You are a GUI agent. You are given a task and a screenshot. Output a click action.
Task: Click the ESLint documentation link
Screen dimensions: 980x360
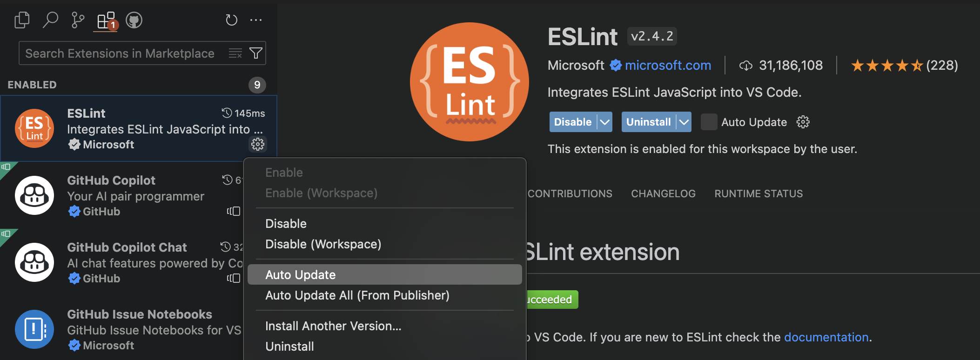pos(826,337)
